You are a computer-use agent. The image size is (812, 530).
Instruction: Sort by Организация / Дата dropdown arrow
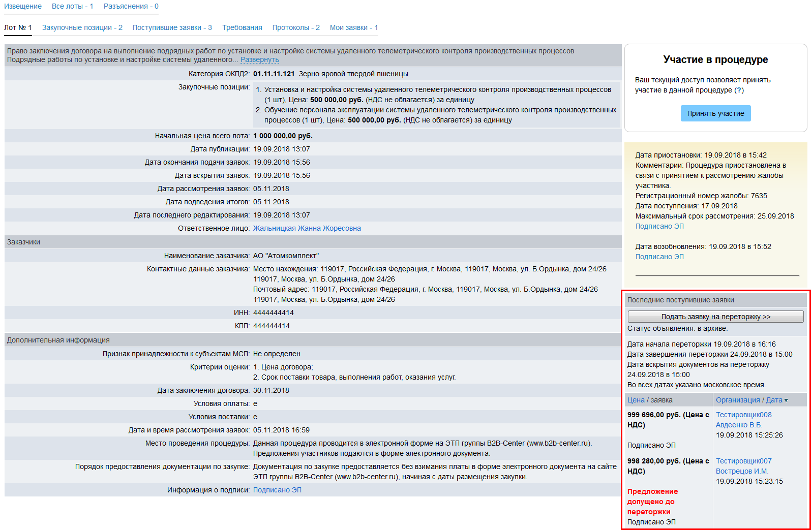786,400
